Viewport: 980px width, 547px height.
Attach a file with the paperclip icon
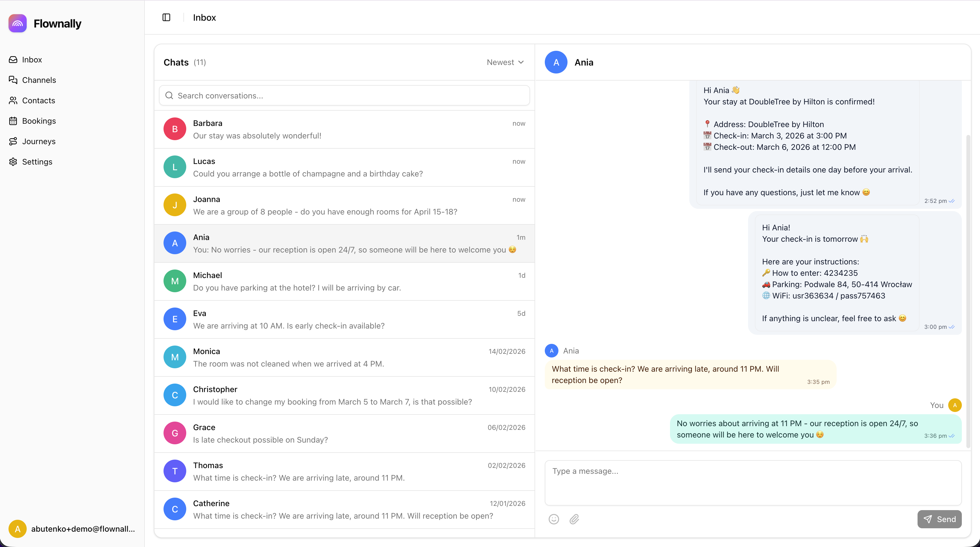coord(574,519)
